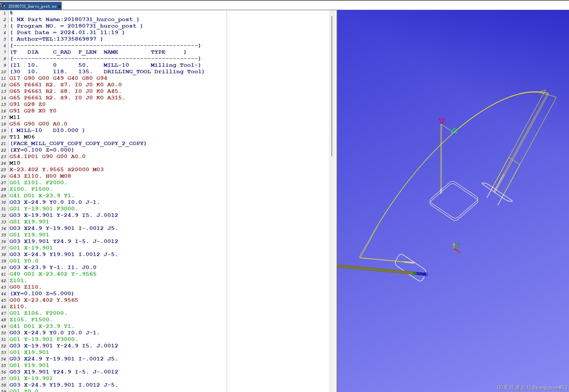The height and width of the screenshot is (392, 569).
Task: Click the 'Z105. F1500.' line
Action: pos(31,320)
